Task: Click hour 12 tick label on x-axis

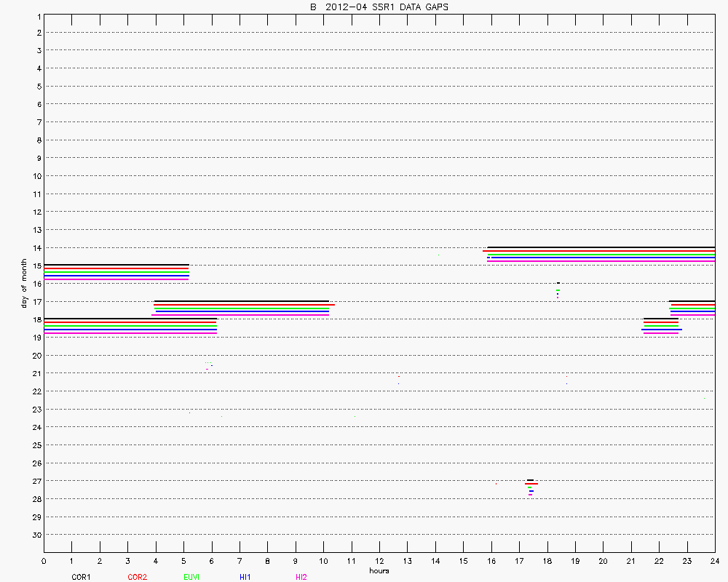Action: click(379, 561)
